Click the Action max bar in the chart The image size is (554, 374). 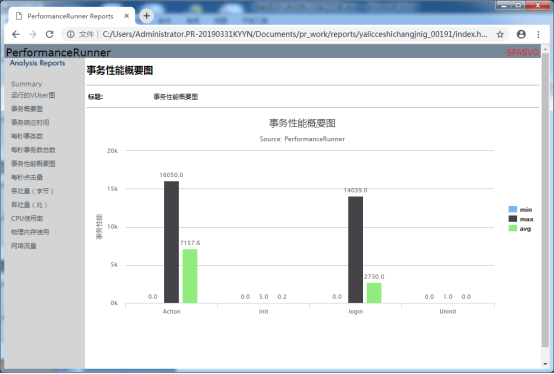(x=171, y=242)
